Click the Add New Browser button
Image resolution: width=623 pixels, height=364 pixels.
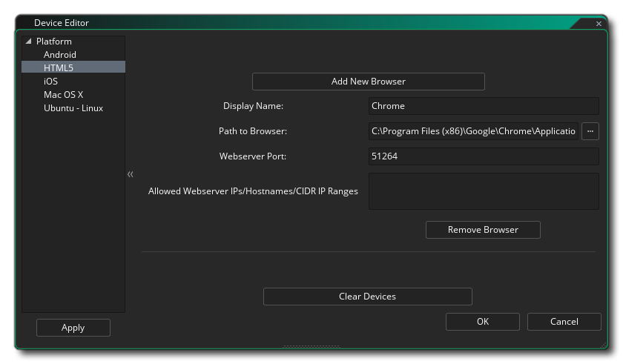(x=368, y=82)
